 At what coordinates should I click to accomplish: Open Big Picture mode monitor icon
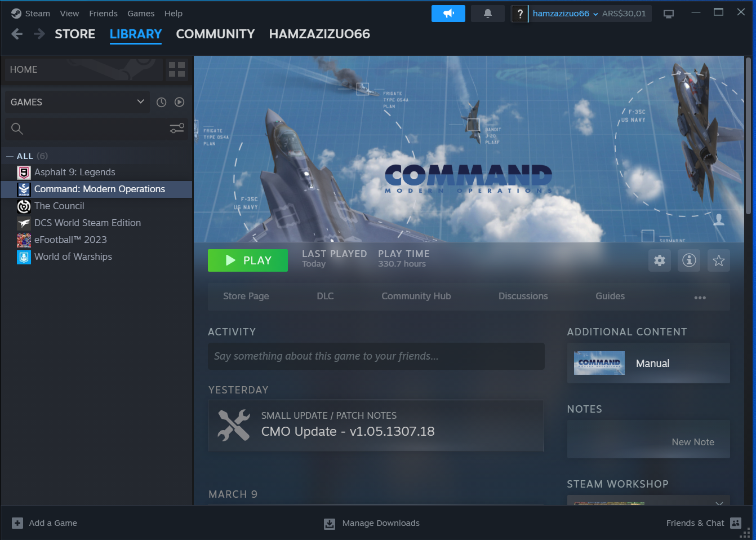pos(669,14)
